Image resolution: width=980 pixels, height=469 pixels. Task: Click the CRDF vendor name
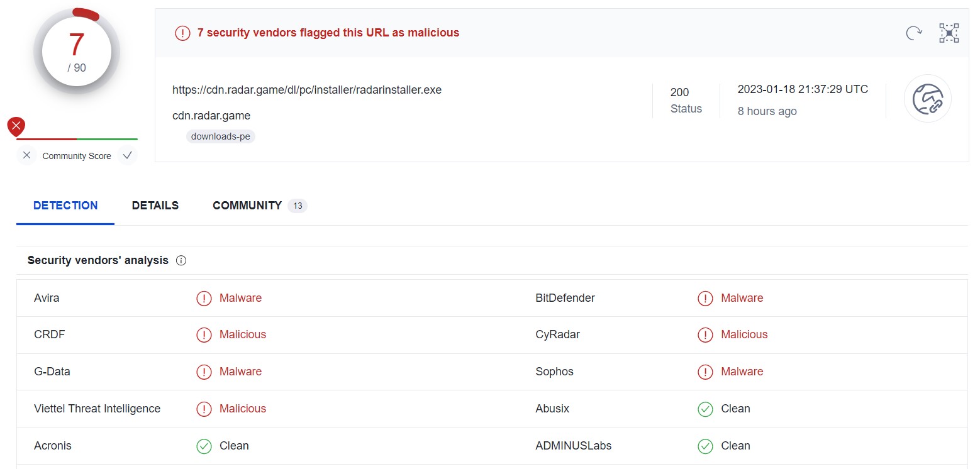pyautogui.click(x=50, y=334)
